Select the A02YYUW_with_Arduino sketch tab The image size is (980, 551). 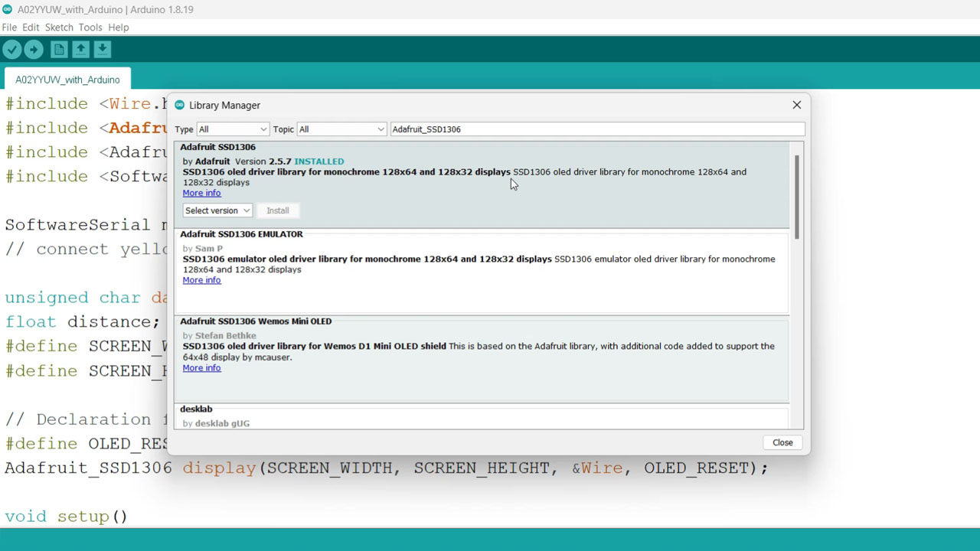click(67, 80)
